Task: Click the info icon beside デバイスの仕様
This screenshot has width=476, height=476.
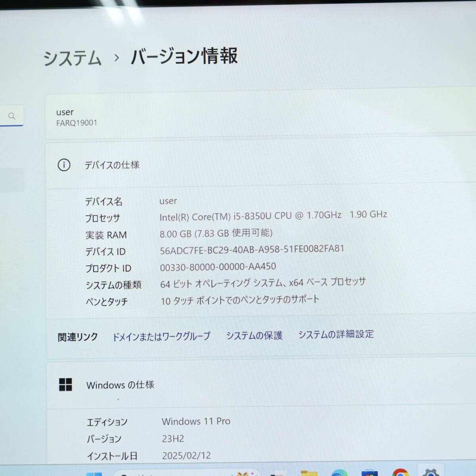Action: tap(64, 165)
